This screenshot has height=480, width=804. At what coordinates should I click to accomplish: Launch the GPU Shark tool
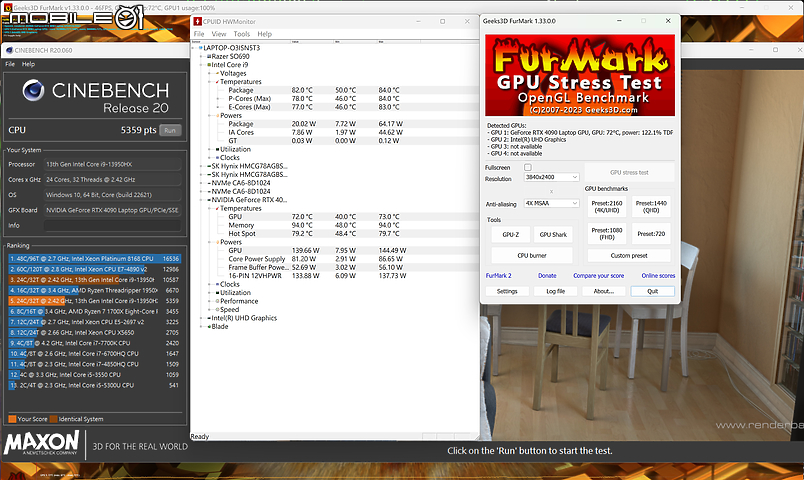coord(553,234)
